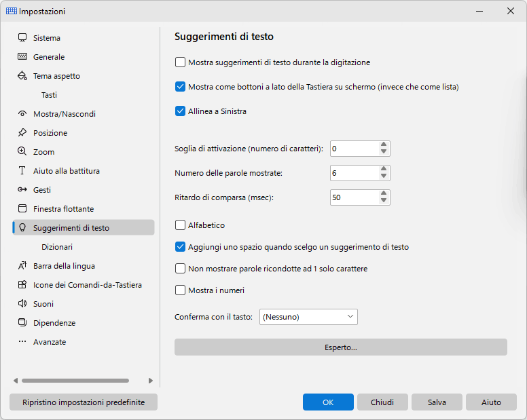Image resolution: width=527 pixels, height=420 pixels.
Task: Click the Barra della lingua icon
Action: 22,265
